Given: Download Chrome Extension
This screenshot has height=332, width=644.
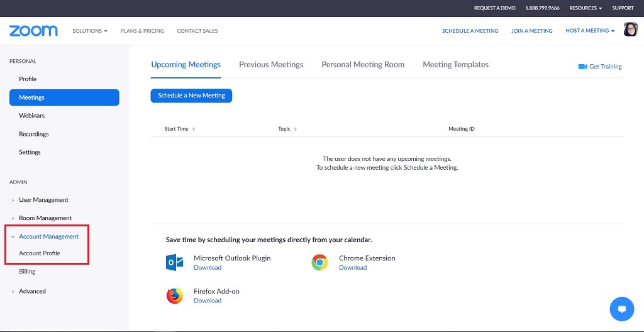Looking at the screenshot, I should click(353, 267).
